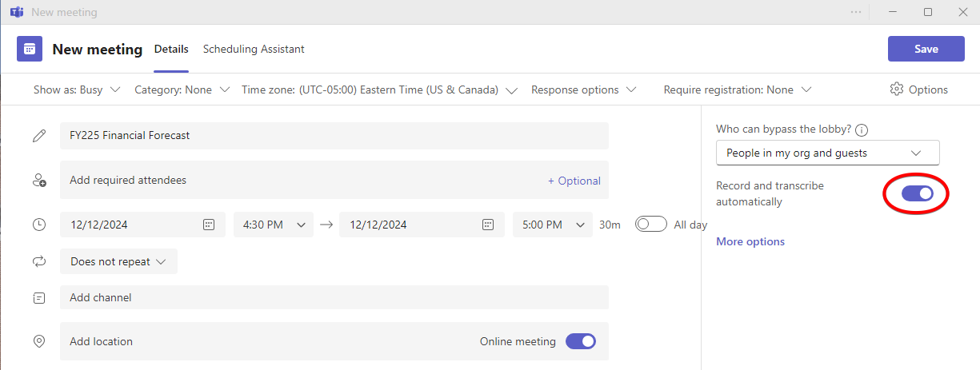Click the add attendees person icon
This screenshot has height=370, width=980.
[39, 181]
